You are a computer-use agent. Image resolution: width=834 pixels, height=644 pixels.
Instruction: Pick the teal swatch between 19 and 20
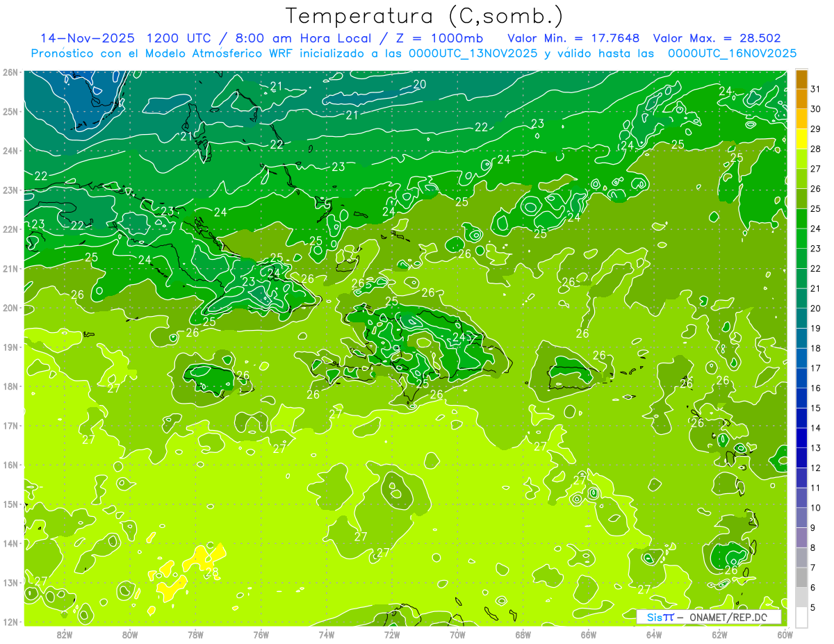(801, 318)
